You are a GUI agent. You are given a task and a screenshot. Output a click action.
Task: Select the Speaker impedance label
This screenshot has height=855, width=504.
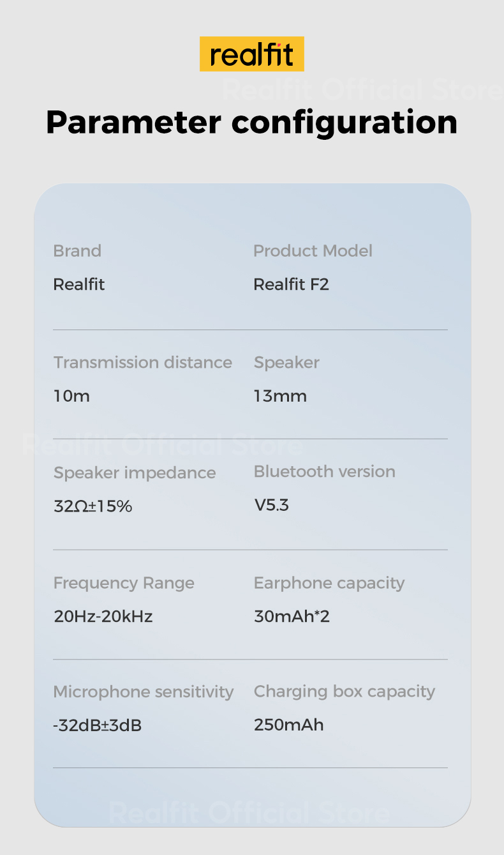tap(135, 473)
